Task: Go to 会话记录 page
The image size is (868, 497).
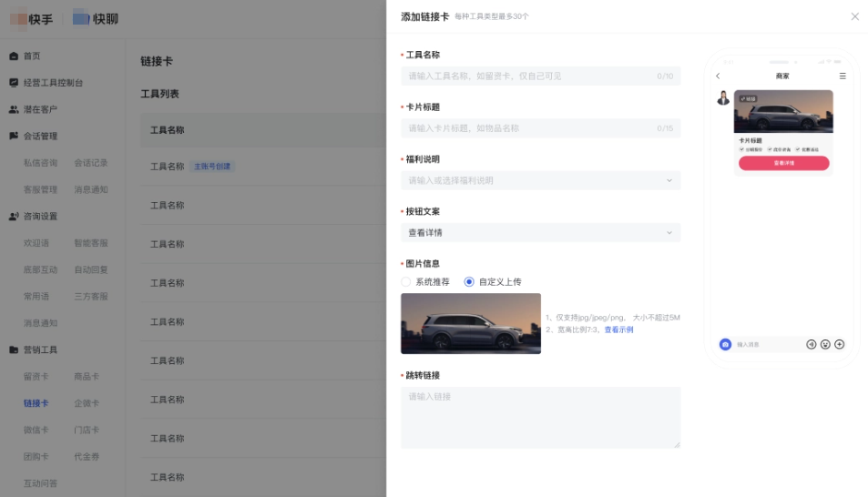Action: (x=91, y=163)
